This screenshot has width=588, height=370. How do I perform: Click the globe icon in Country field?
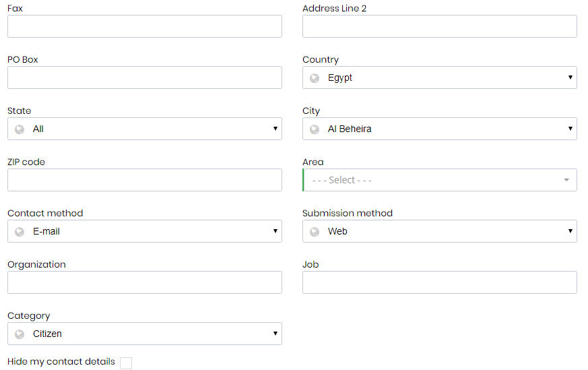(315, 78)
